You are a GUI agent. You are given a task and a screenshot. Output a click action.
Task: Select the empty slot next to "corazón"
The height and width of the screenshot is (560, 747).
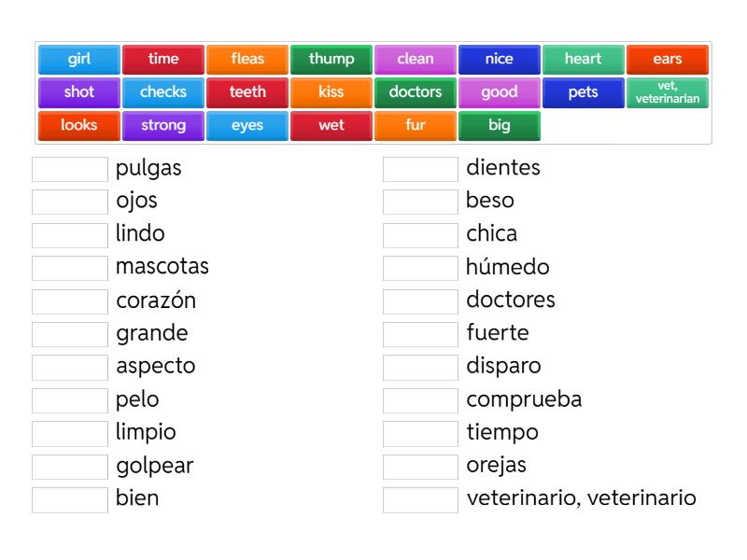(70, 301)
